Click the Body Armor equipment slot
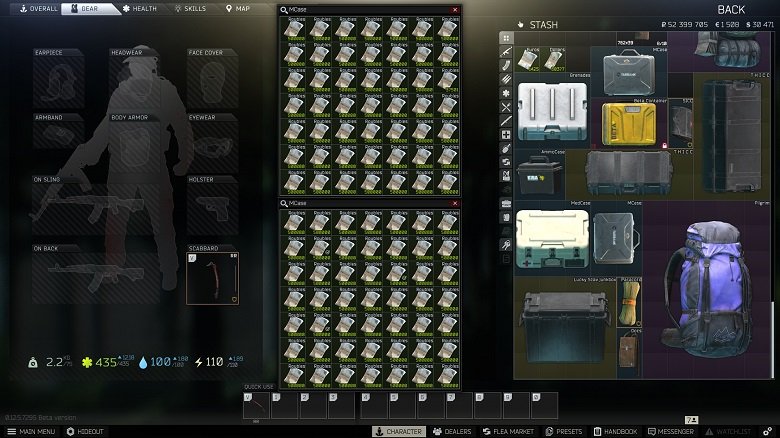 click(x=135, y=144)
